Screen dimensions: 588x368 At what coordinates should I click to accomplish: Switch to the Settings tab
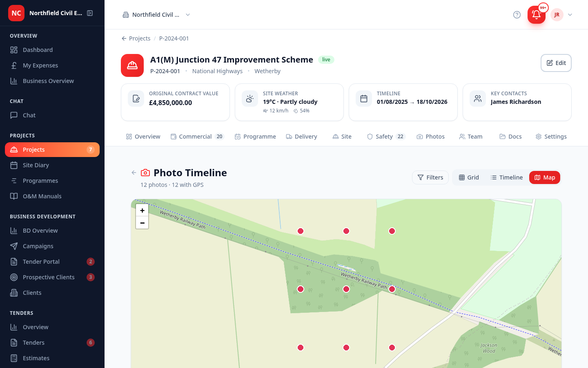(x=551, y=137)
